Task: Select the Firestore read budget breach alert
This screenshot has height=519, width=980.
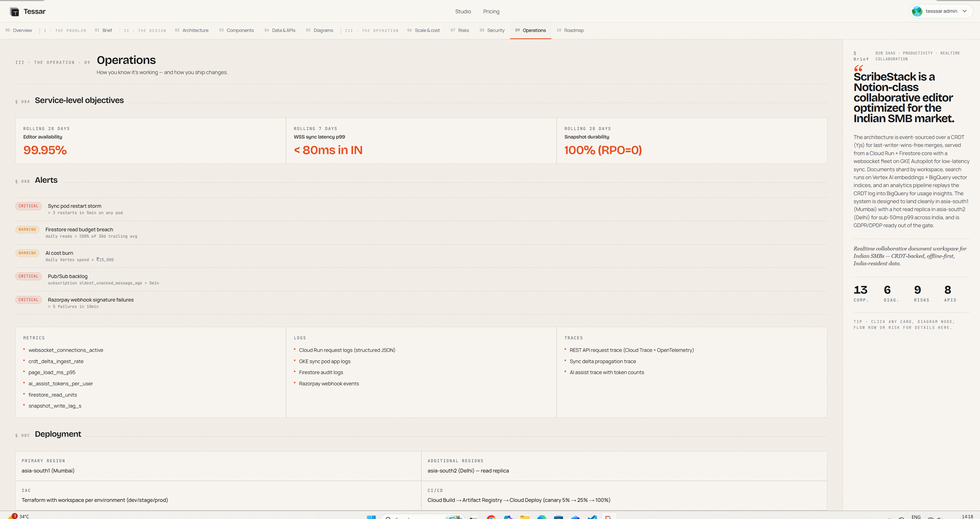Action: click(421, 233)
